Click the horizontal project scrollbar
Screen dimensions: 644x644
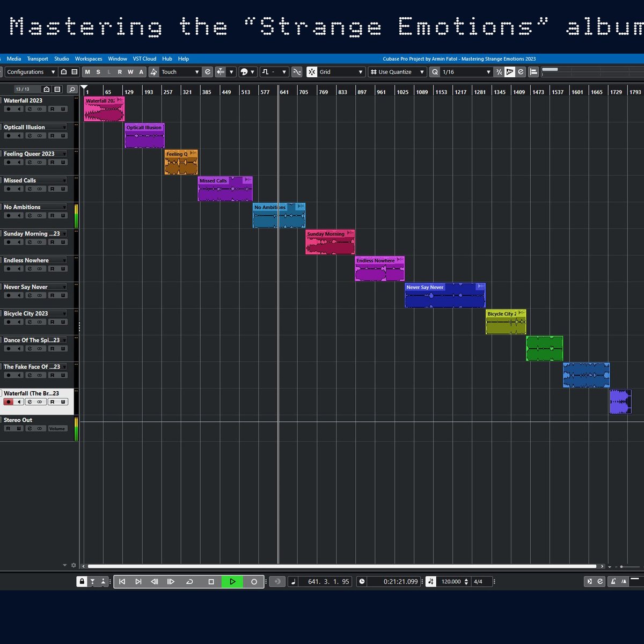click(x=342, y=566)
